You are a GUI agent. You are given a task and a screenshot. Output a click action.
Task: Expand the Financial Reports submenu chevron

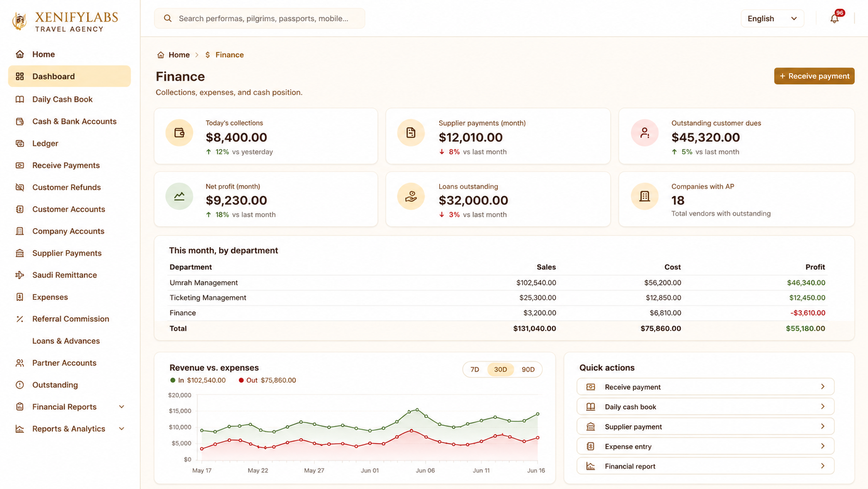click(x=121, y=407)
